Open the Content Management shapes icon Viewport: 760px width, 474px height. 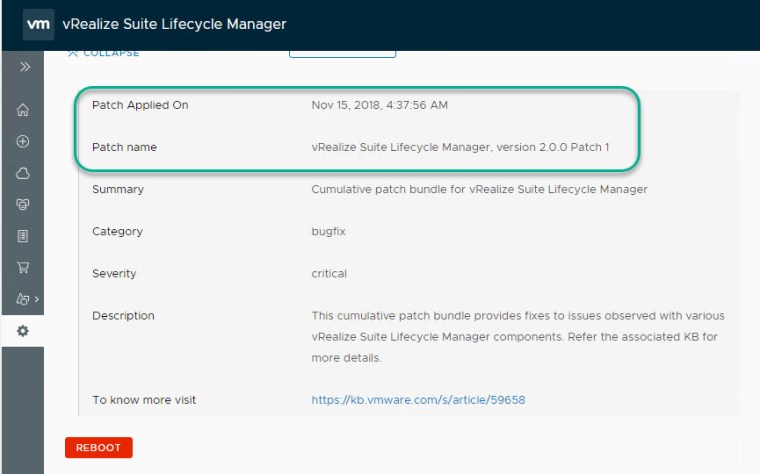click(22, 298)
